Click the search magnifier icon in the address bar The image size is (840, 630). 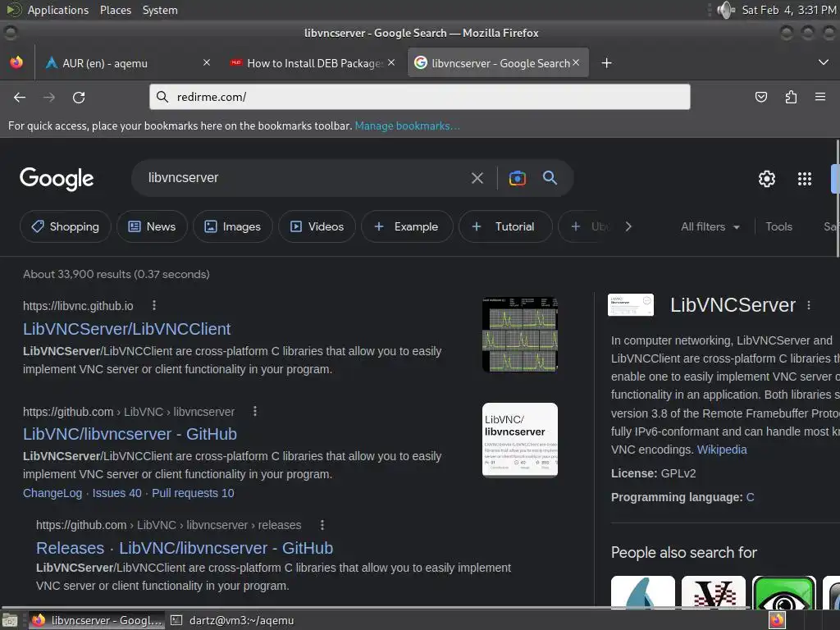coord(162,97)
